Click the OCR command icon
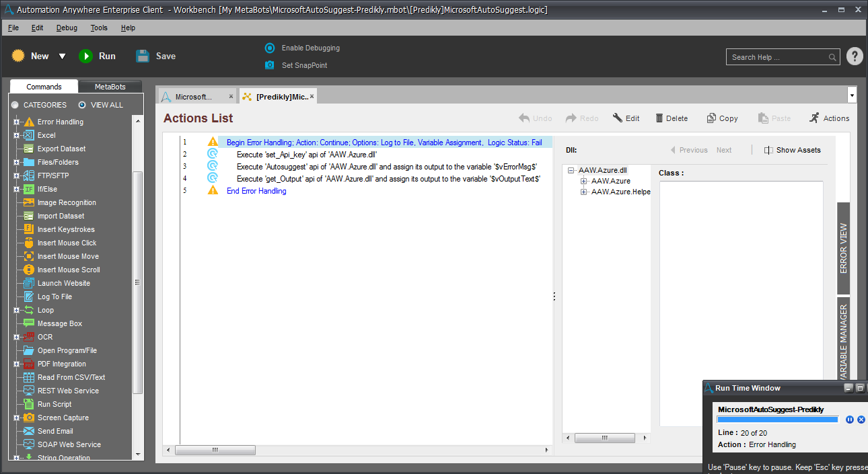The height and width of the screenshot is (474, 868). point(29,337)
